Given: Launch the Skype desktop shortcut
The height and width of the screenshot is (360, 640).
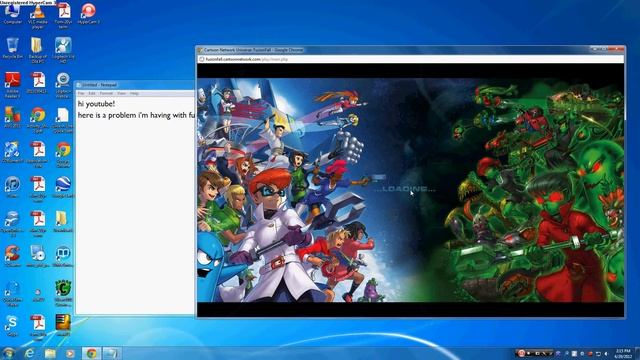Looking at the screenshot, I should tap(12, 326).
